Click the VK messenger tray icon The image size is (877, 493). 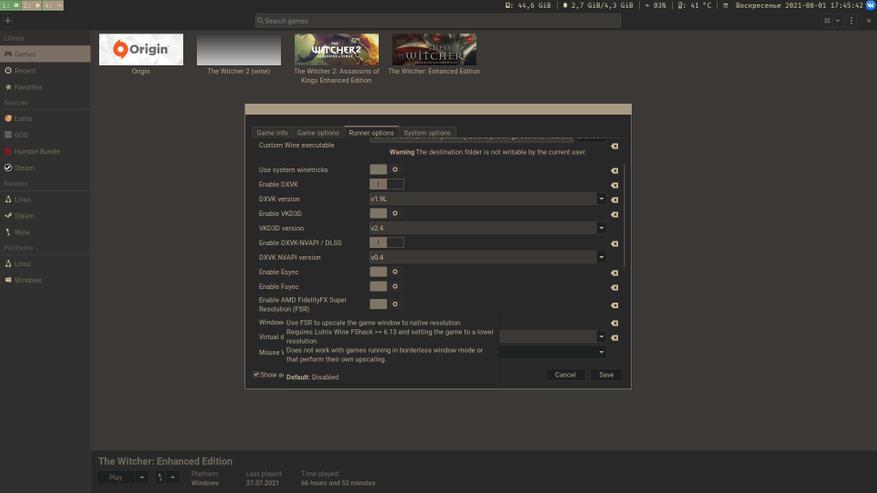[871, 5]
